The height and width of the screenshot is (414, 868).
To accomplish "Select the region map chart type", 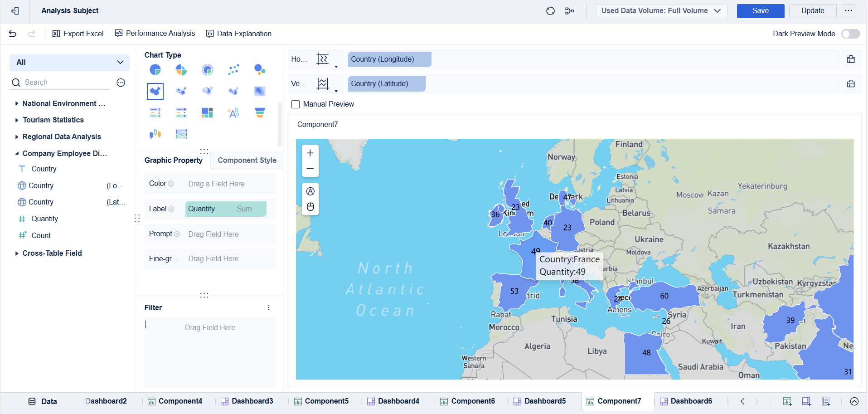I will click(x=155, y=91).
